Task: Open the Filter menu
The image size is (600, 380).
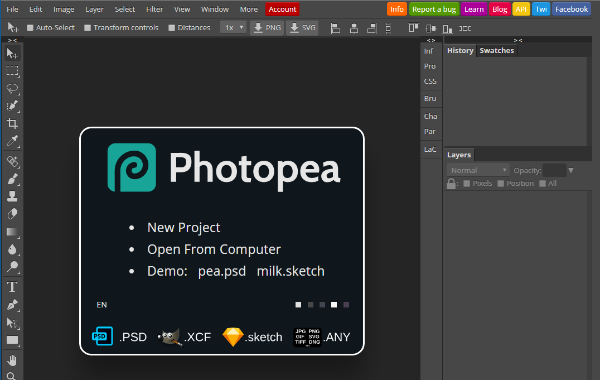Action: click(154, 9)
